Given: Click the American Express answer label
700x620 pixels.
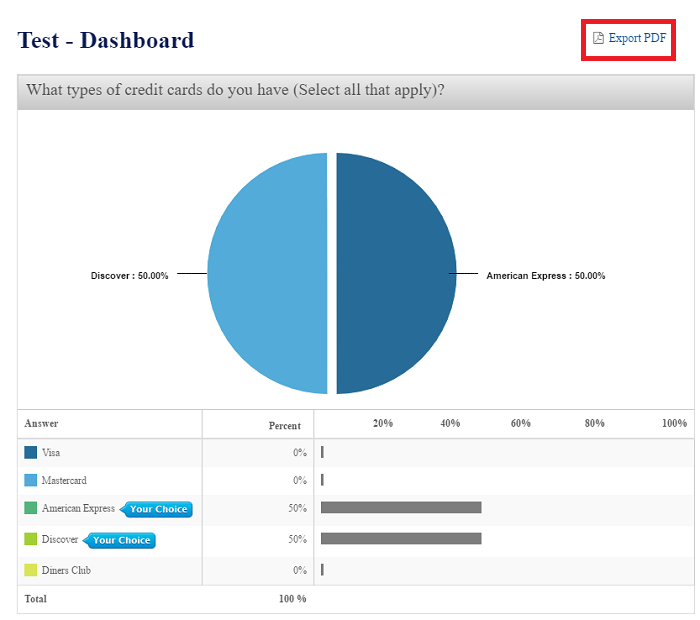Looking at the screenshot, I should (78, 508).
